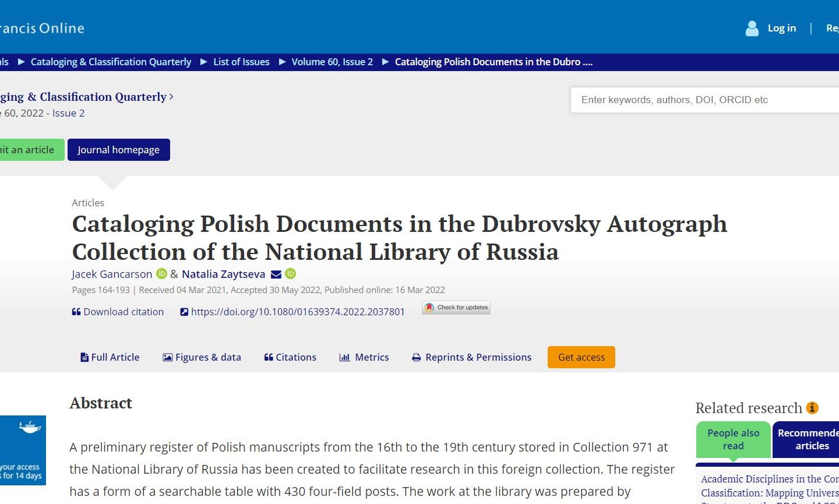Click the info icon beside Related research
The height and width of the screenshot is (504, 839).
click(812, 408)
